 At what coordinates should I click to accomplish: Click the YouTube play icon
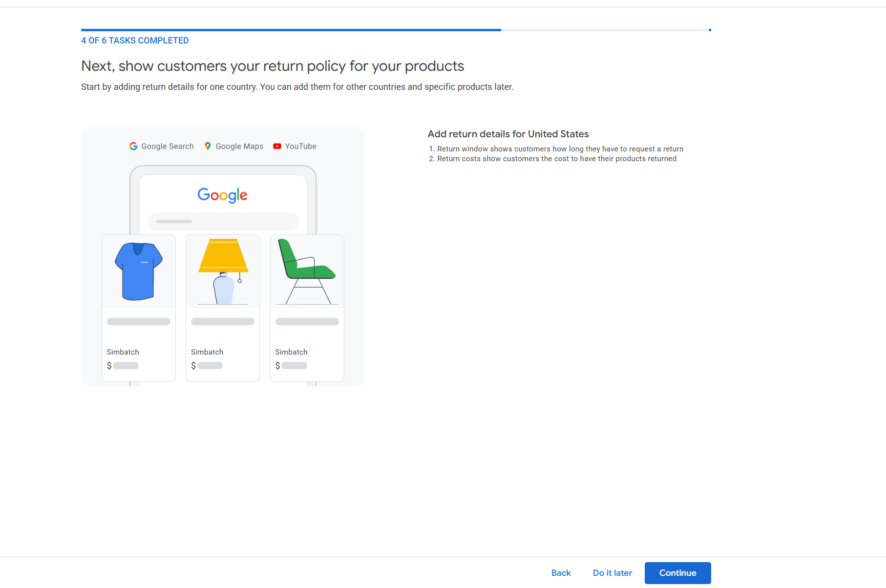277,146
